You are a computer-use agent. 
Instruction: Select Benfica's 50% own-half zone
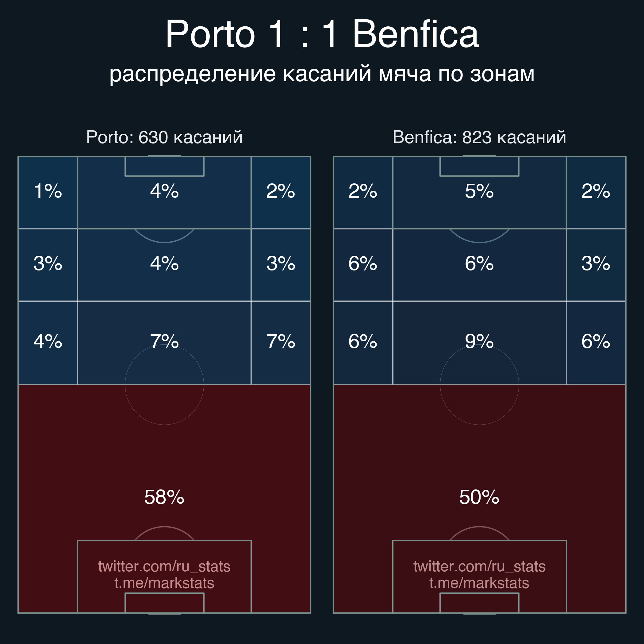pos(479,499)
